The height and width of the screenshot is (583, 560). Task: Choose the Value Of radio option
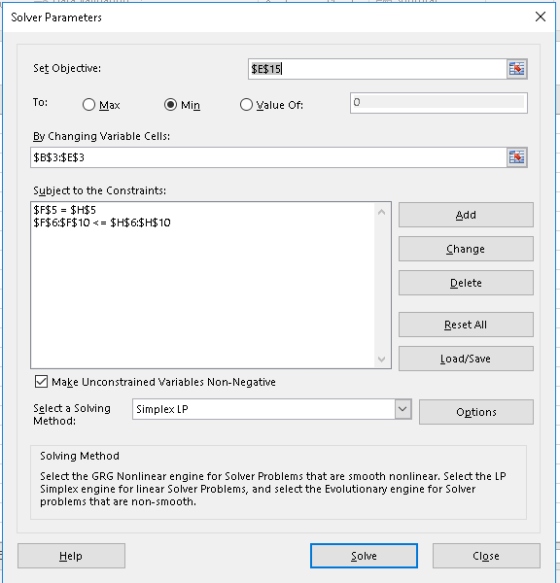click(246, 105)
